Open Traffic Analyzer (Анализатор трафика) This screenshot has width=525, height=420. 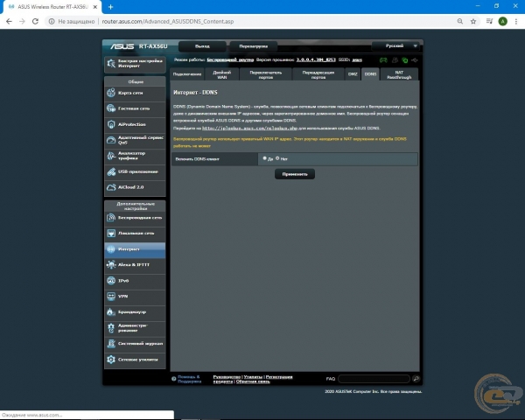point(135,156)
